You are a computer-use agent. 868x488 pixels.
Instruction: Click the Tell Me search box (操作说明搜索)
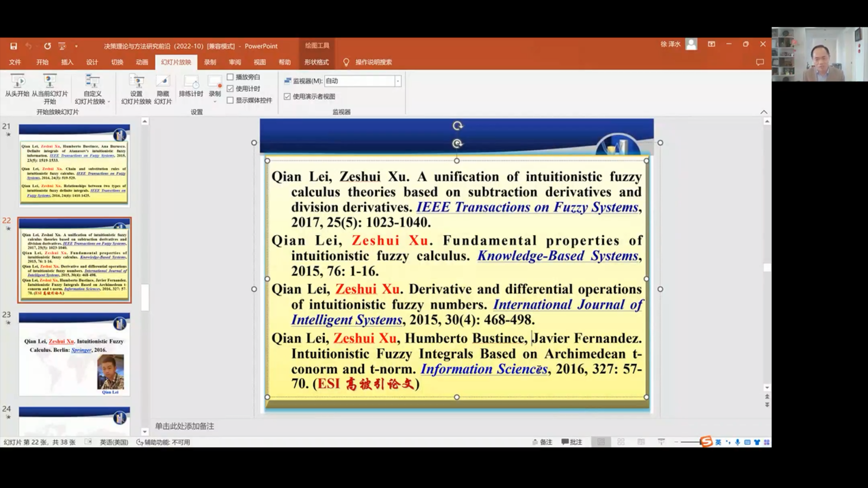click(373, 62)
